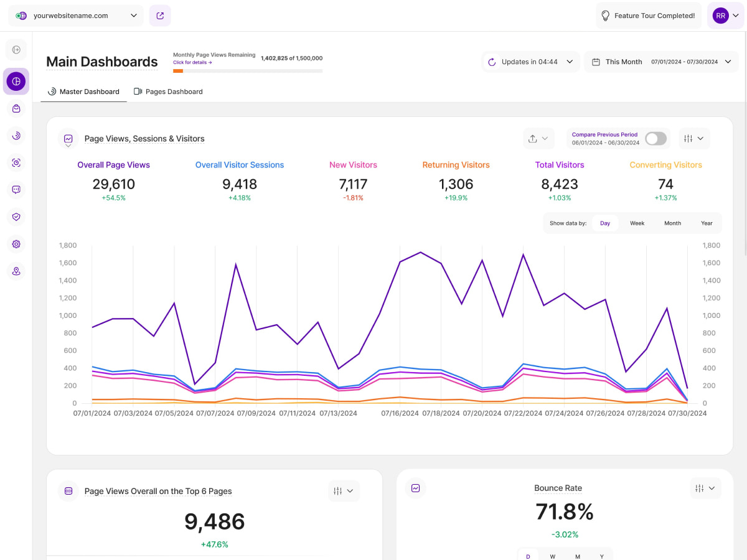Click the map pin sidebar icon

(16, 271)
